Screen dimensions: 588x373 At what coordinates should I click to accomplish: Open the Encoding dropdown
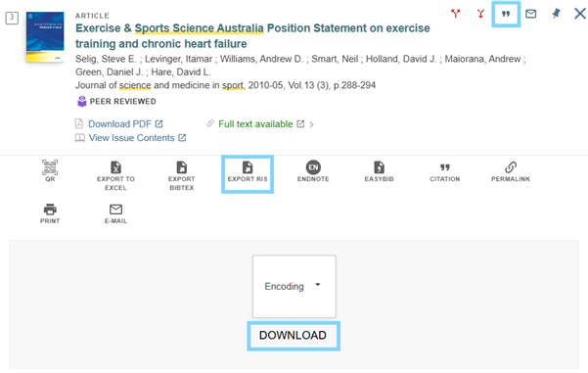click(294, 286)
